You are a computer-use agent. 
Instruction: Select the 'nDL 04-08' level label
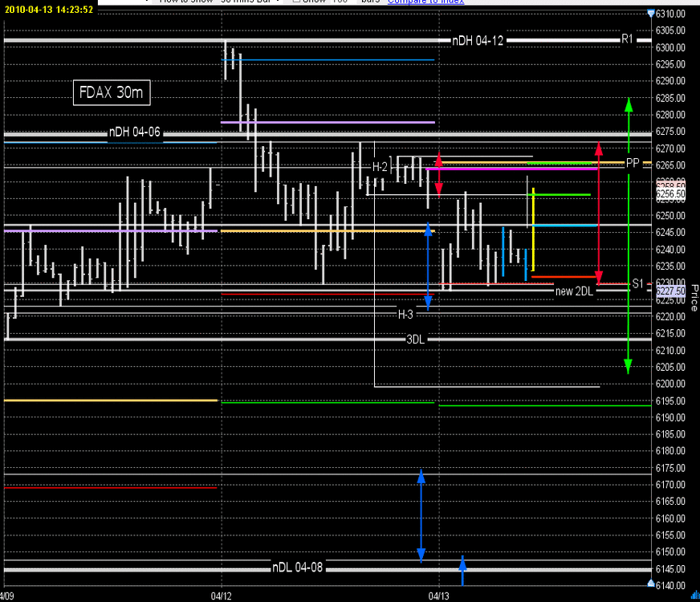[297, 567]
